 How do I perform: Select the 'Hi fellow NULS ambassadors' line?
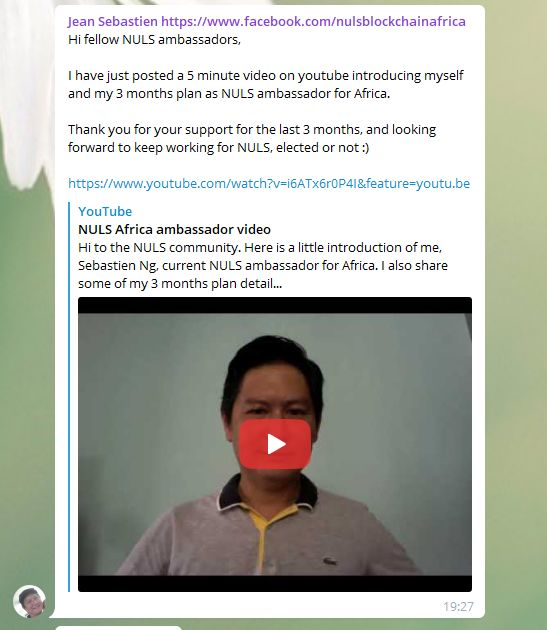(x=154, y=39)
